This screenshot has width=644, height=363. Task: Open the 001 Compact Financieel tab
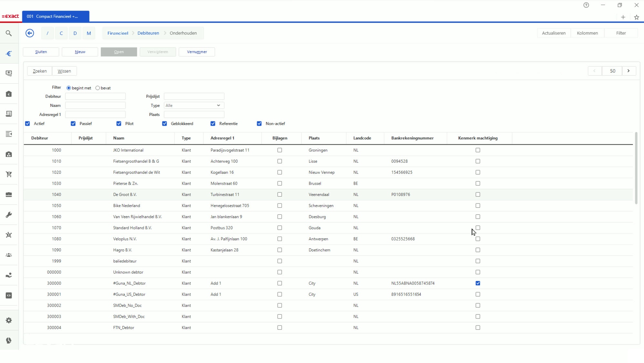click(56, 16)
